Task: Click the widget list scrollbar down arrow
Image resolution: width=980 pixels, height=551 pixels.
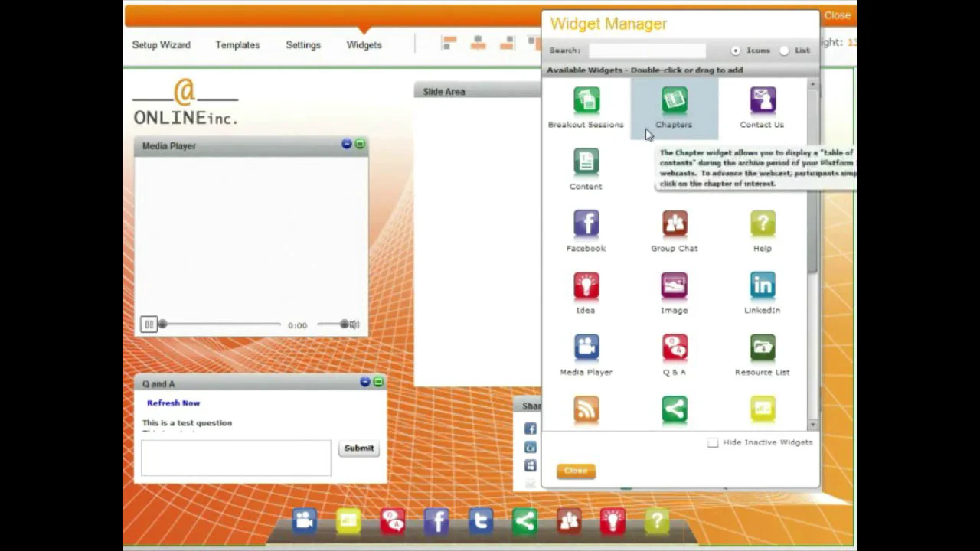Action: click(x=812, y=425)
